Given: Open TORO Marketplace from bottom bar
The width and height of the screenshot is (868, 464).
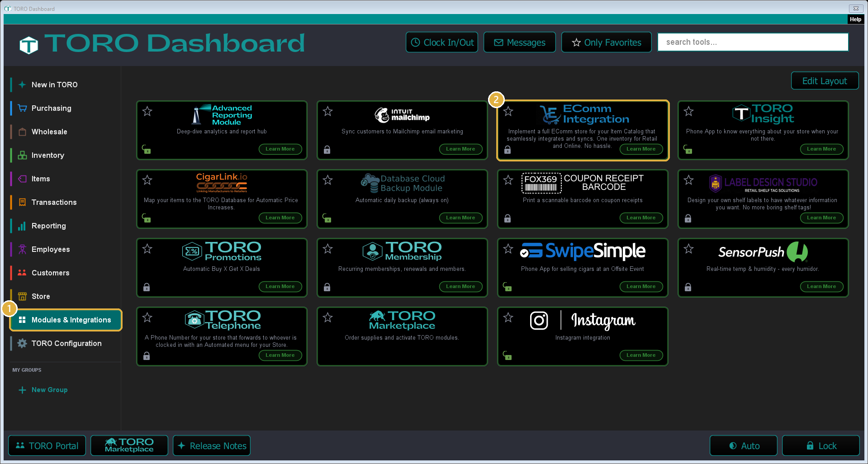Looking at the screenshot, I should point(129,446).
